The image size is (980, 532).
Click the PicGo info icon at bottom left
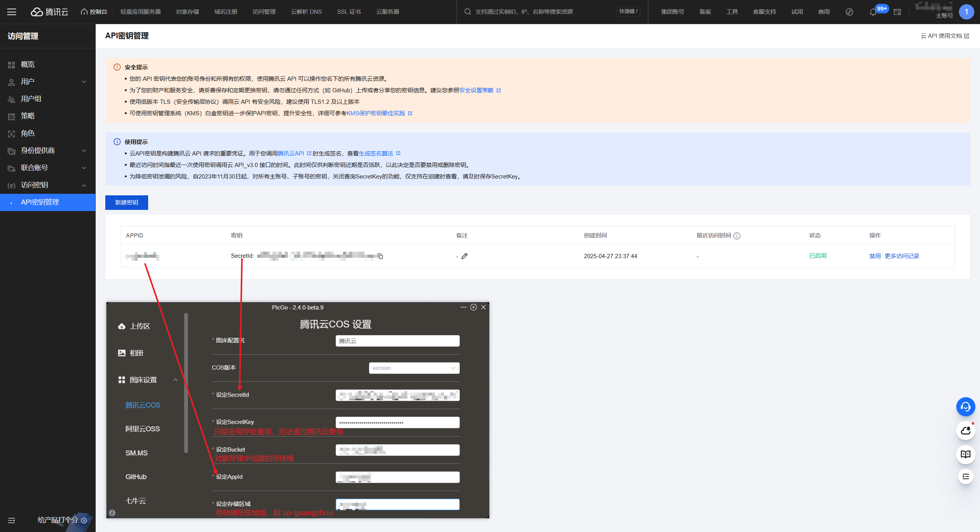click(112, 513)
